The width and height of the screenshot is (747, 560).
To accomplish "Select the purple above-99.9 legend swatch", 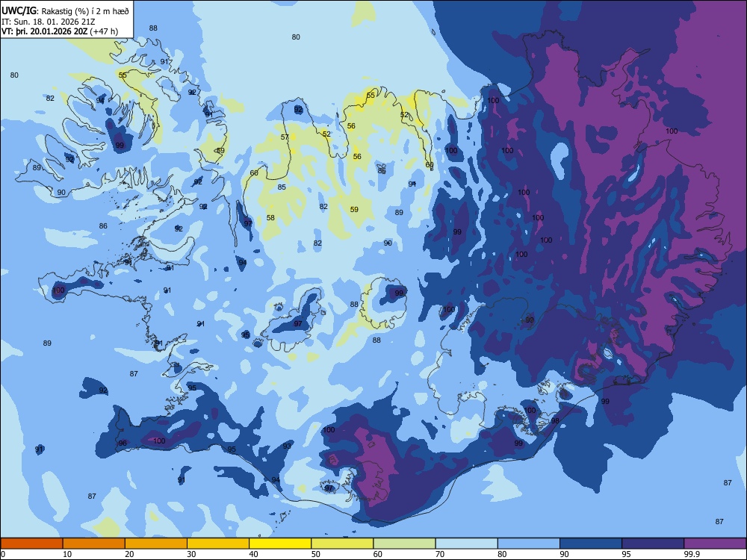I will point(715,544).
